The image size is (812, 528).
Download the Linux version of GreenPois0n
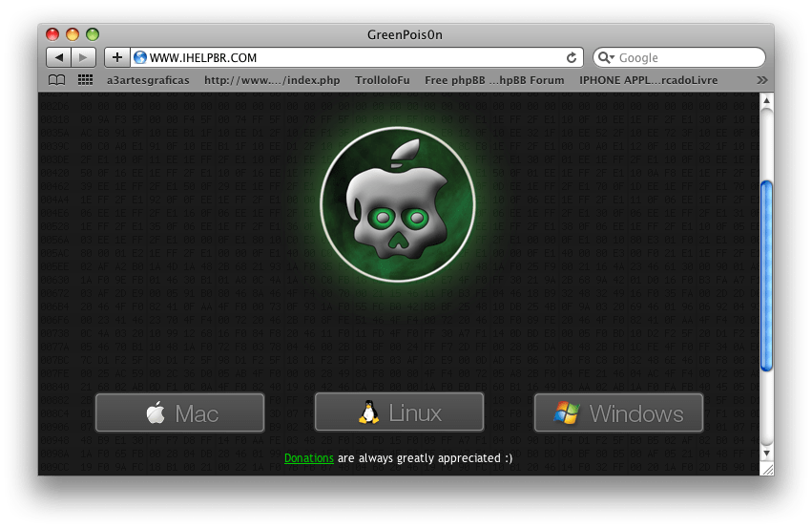(399, 412)
